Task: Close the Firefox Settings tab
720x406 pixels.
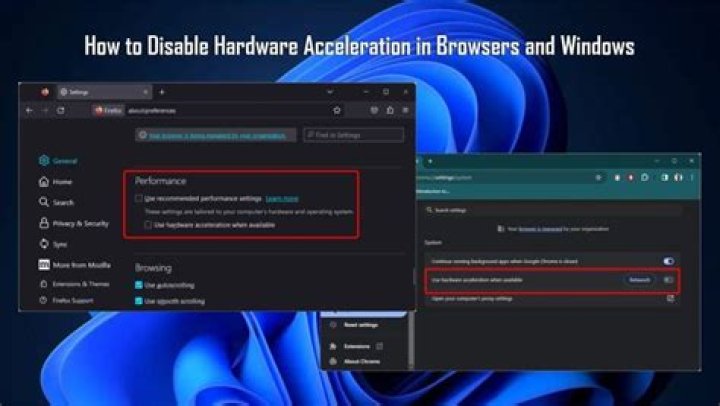Action: pos(146,92)
